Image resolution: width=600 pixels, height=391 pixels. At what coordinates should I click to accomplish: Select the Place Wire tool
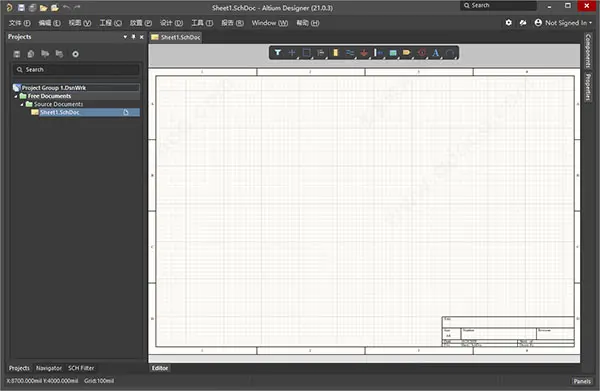(x=350, y=53)
